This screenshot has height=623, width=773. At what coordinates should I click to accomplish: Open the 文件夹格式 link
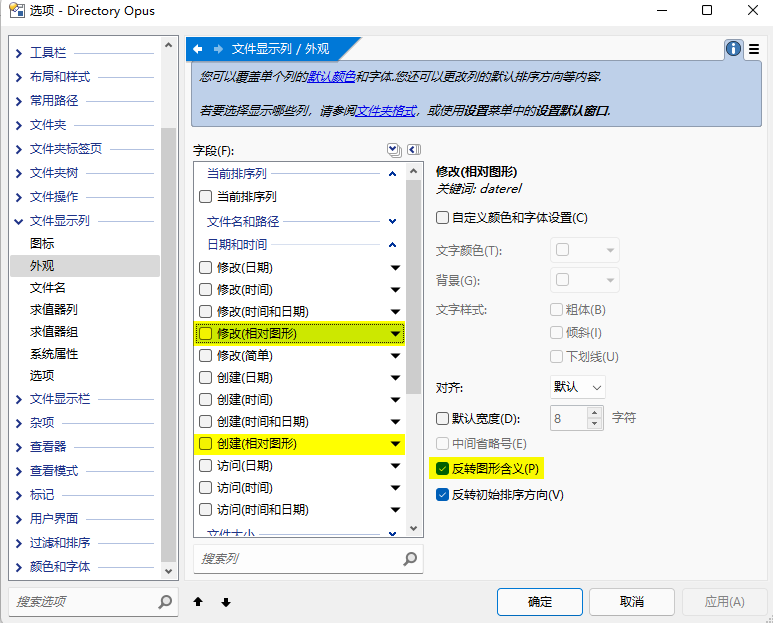(x=386, y=111)
